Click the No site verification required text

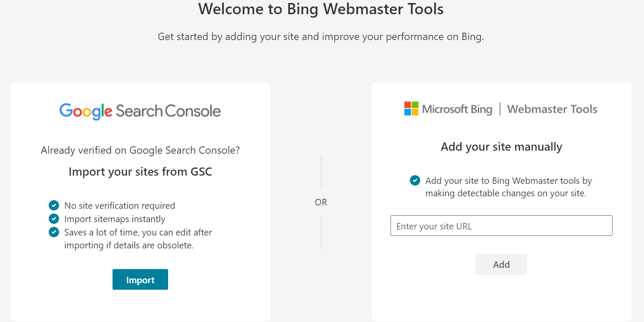(120, 206)
